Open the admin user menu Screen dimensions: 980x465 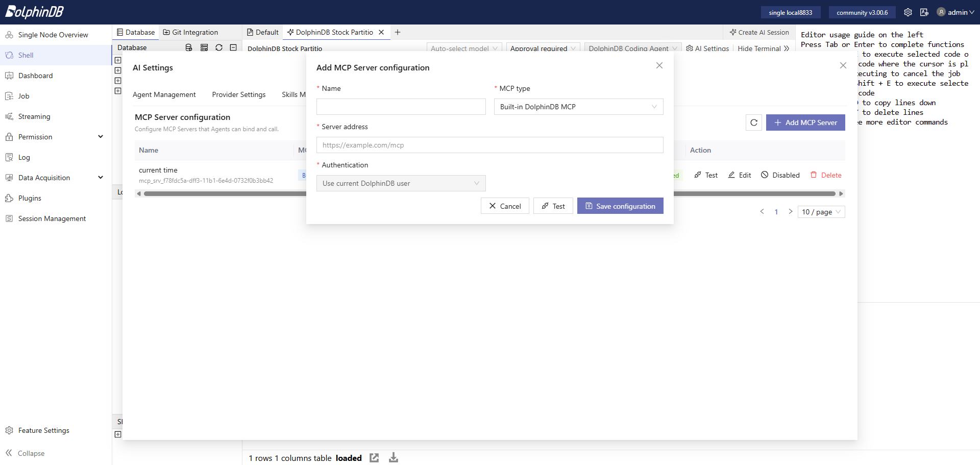point(955,12)
